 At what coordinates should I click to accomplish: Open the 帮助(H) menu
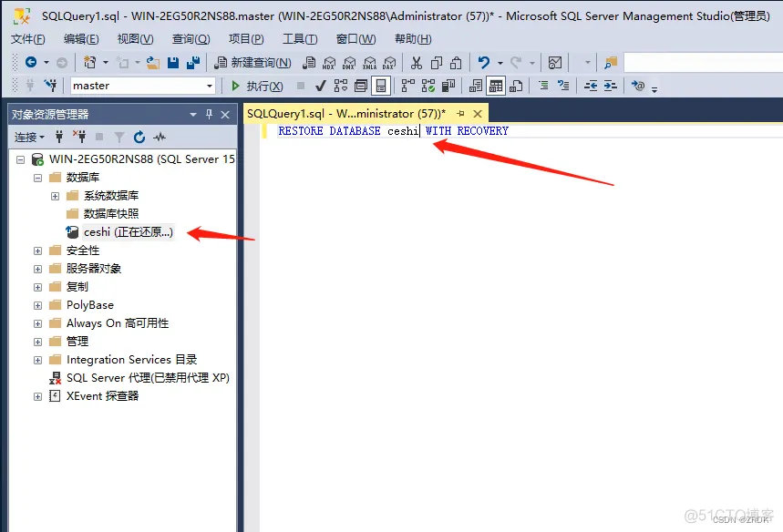(x=413, y=39)
